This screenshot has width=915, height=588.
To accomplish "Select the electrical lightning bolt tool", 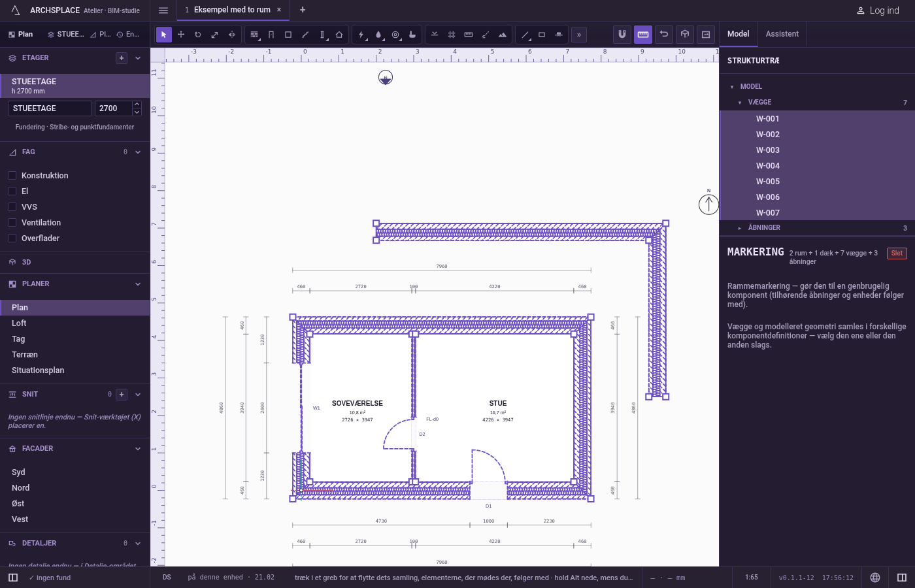I will coord(361,35).
